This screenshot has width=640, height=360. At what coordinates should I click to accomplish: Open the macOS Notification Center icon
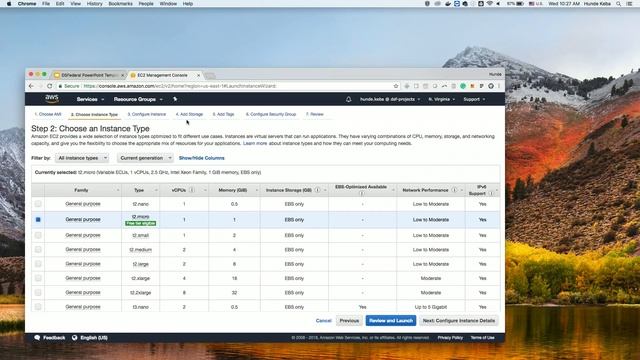pyautogui.click(x=629, y=4)
